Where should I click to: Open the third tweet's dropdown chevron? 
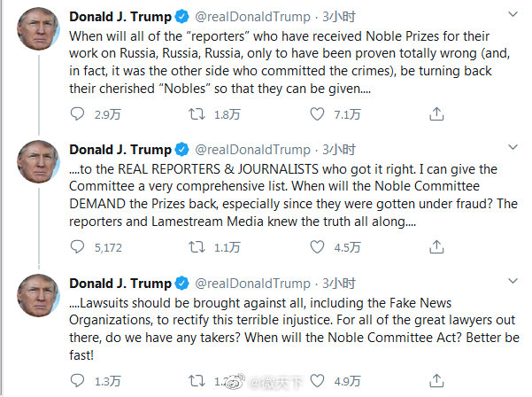pyautogui.click(x=513, y=283)
